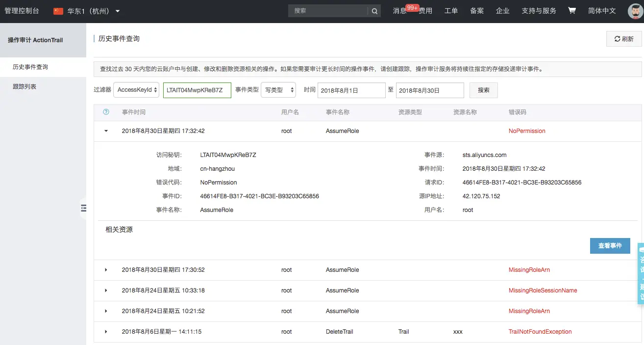The image size is (644, 345).
Task: Click the end date field 2018年8月30日
Action: [x=430, y=90]
